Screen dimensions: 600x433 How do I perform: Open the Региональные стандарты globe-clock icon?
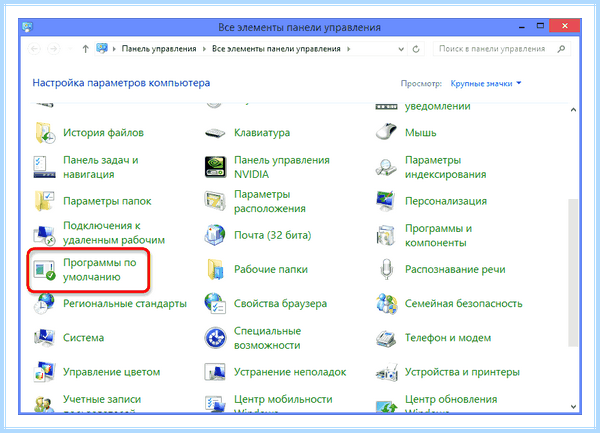(x=44, y=303)
